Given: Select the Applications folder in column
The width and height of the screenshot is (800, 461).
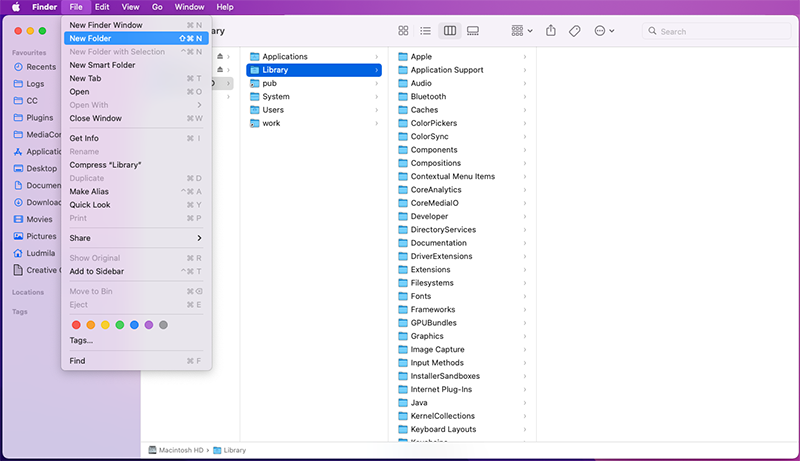Looking at the screenshot, I should 314,57.
